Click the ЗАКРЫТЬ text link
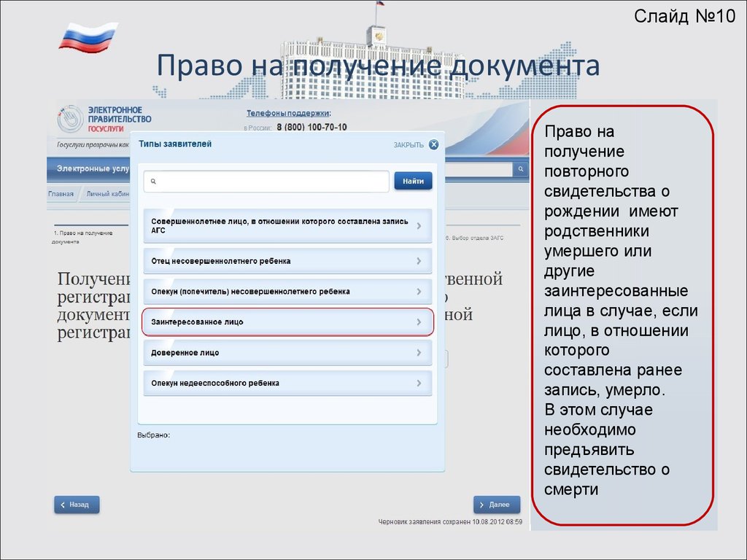Screen dimensions: 747x560 click(409, 145)
